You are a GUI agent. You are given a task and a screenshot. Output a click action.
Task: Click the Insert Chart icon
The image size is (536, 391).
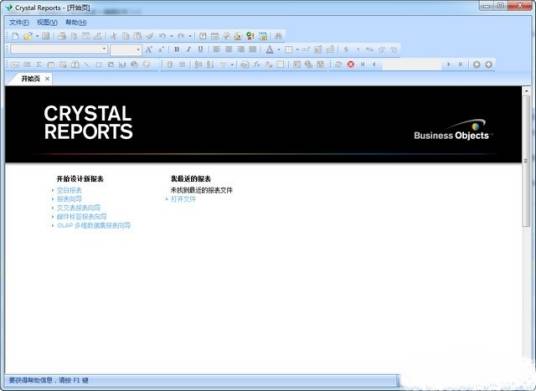click(123, 64)
